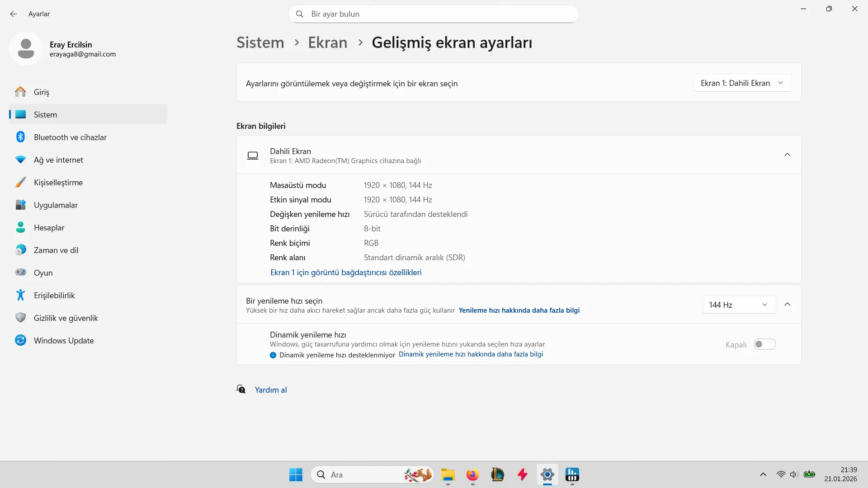Click the Bir ayar bulun search field
Viewport: 868px width, 488px height.
434,14
